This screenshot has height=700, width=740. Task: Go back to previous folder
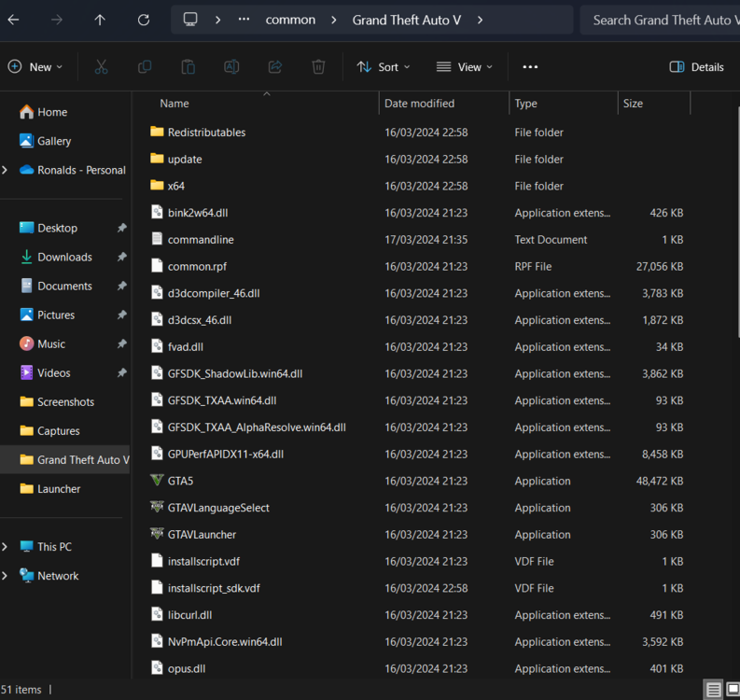[x=14, y=20]
